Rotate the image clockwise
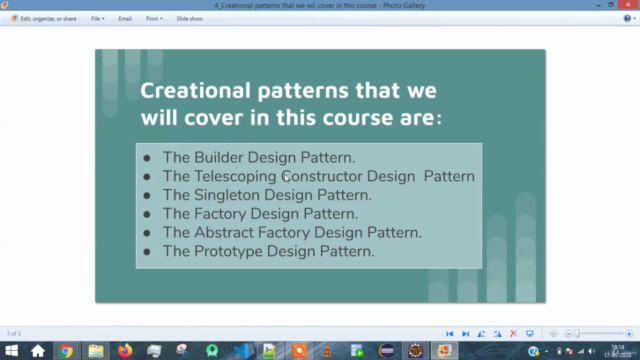Image resolution: width=640 pixels, height=360 pixels. coord(498,334)
